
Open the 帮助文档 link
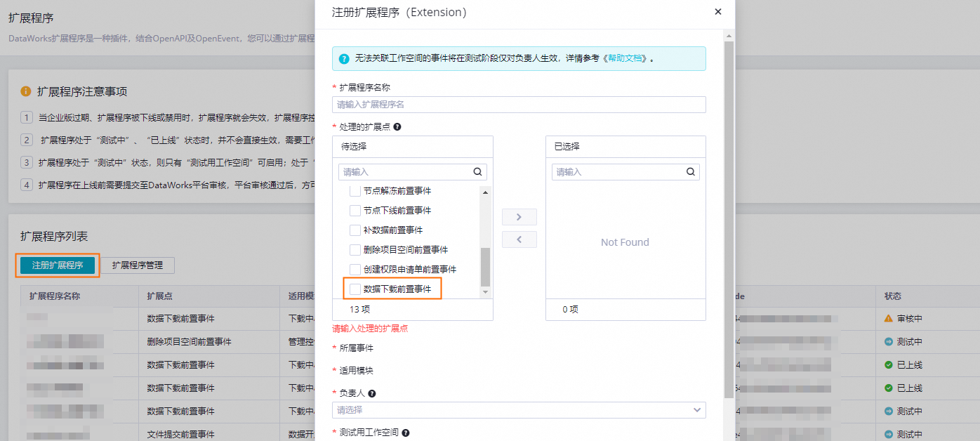click(625, 59)
